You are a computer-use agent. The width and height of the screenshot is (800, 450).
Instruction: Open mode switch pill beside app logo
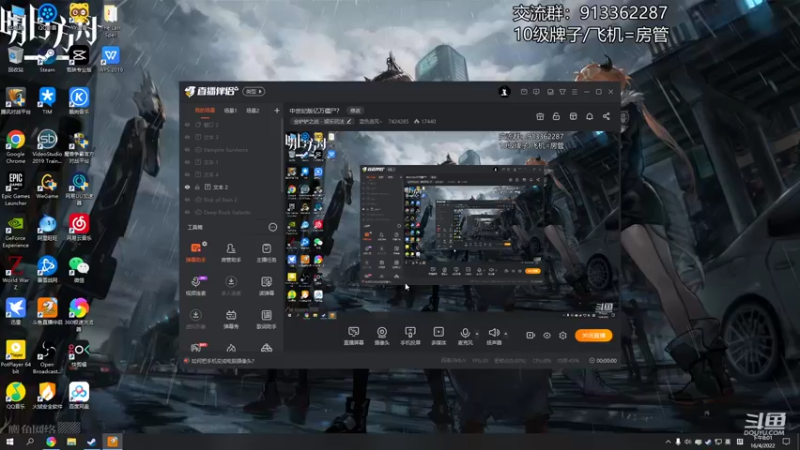pyautogui.click(x=254, y=92)
